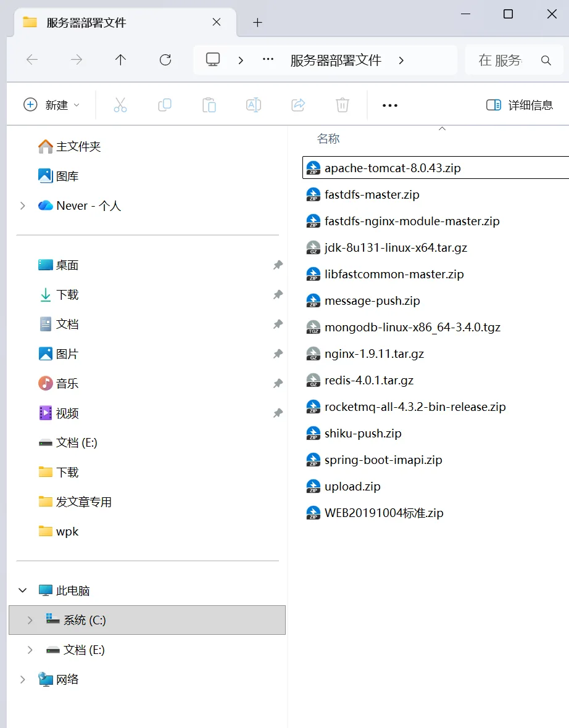Screen dimensions: 569x728
Task: Open the 新建 dropdown button
Action: (x=52, y=105)
